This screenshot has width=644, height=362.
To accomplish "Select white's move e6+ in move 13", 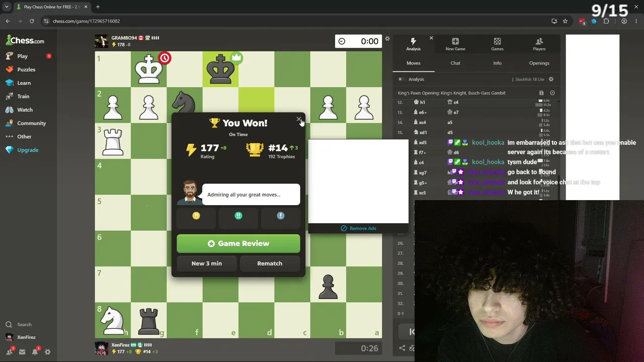I will [420, 113].
